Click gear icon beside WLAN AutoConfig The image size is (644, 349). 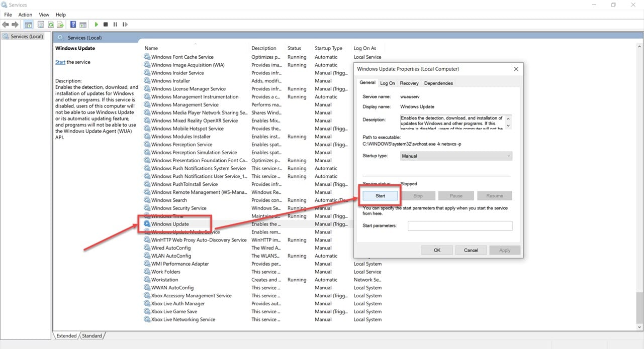(x=147, y=256)
